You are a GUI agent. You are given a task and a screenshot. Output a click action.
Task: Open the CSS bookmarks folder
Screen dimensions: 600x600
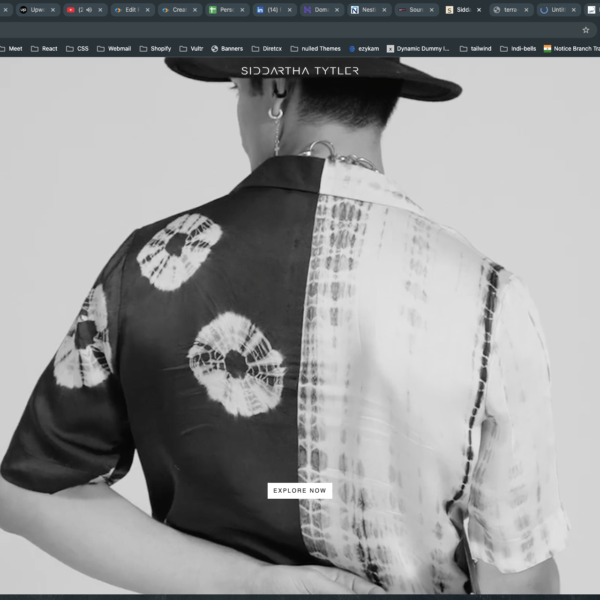coord(77,49)
